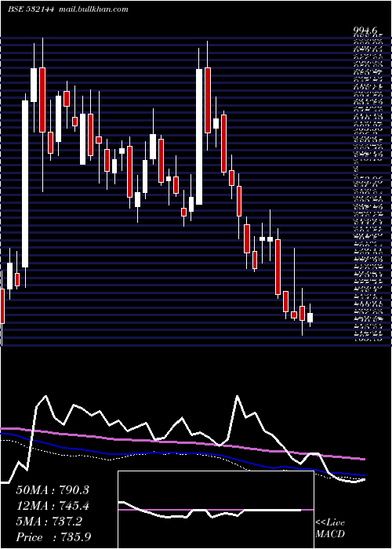Click the mail.bullkhan.com watermark text

click(x=93, y=9)
